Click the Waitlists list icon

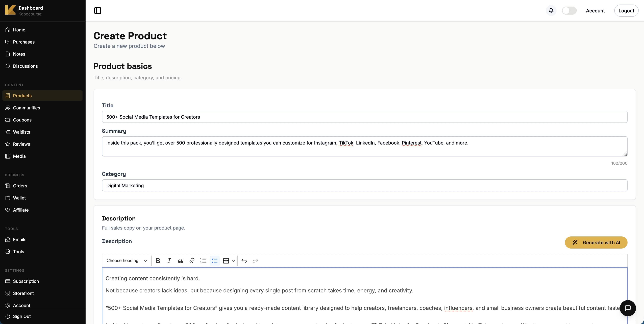[x=8, y=132]
